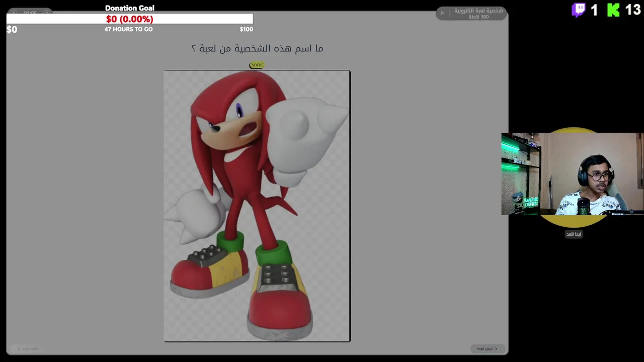Click the 'ابدأ العد' start count button

point(574,234)
